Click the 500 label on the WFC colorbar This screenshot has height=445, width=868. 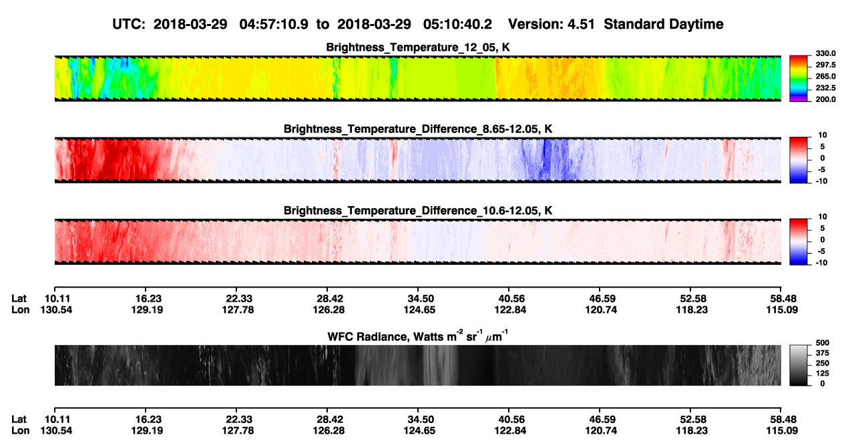point(822,344)
